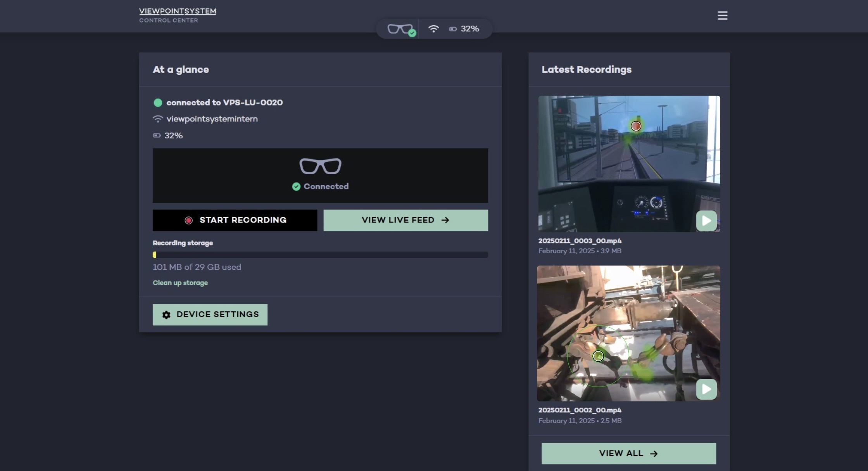Screen dimensions: 868x471
Task: Play recording 20250211_0003_00.mp4
Action: point(706,221)
